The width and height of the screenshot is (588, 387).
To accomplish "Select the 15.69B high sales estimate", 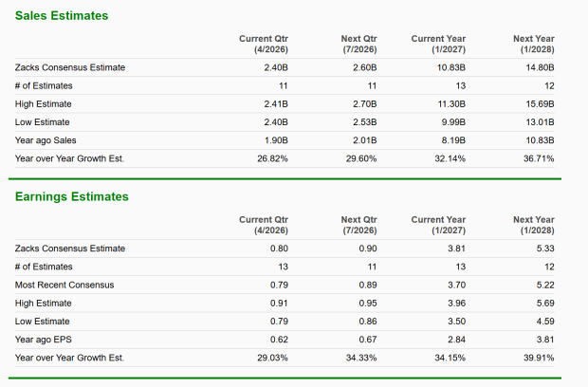I will pos(539,103).
